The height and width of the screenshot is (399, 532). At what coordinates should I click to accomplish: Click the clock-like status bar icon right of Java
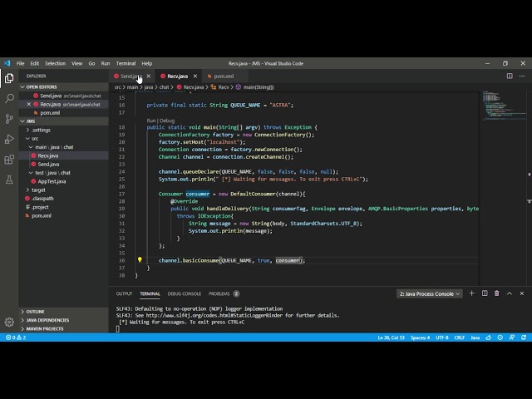(x=500, y=337)
